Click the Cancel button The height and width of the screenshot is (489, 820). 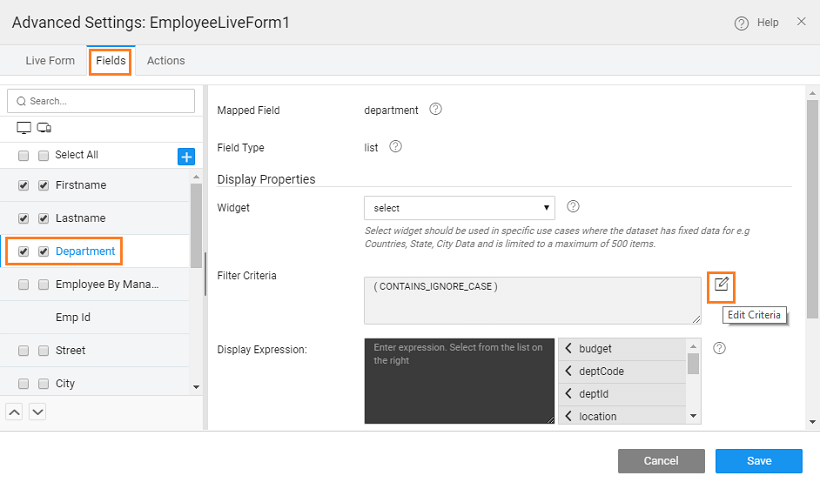click(661, 461)
